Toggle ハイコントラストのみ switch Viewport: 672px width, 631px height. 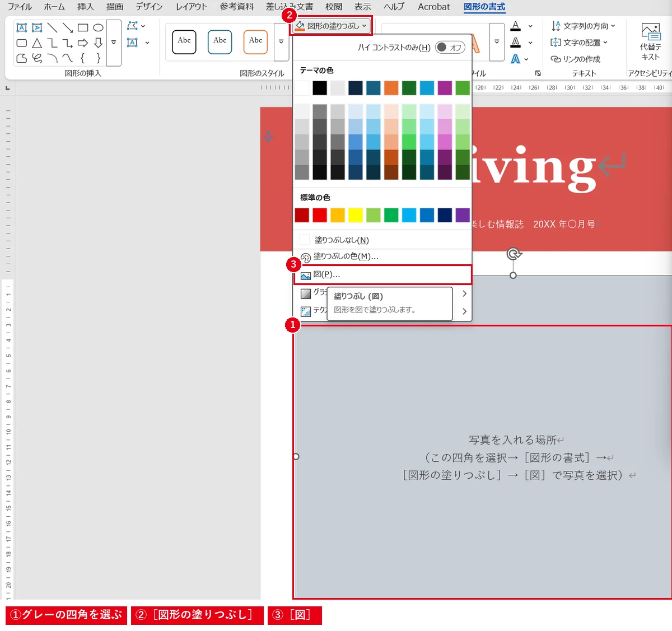(450, 48)
